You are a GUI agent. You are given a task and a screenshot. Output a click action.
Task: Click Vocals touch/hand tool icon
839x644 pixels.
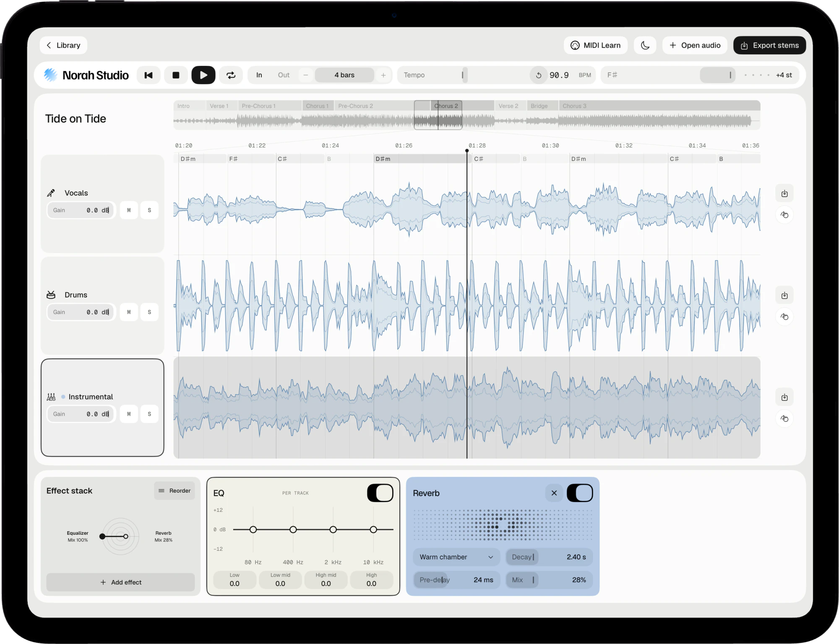[x=784, y=215]
